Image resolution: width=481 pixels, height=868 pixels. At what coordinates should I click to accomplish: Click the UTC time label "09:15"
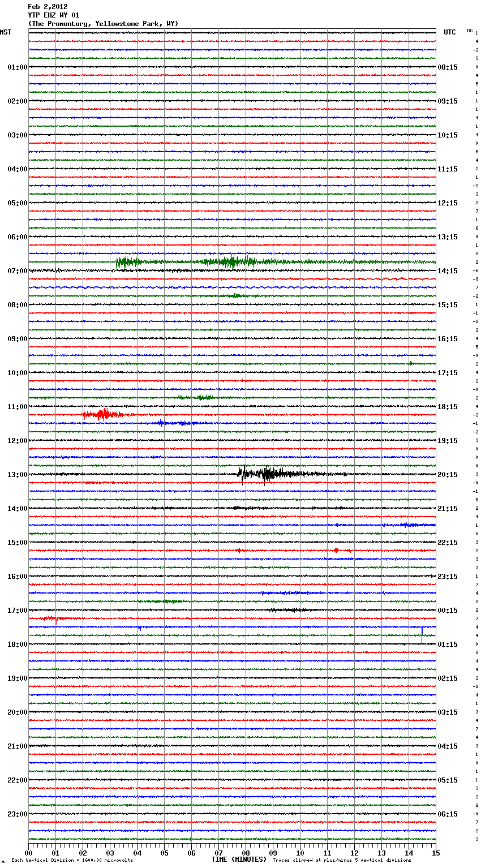tap(448, 101)
